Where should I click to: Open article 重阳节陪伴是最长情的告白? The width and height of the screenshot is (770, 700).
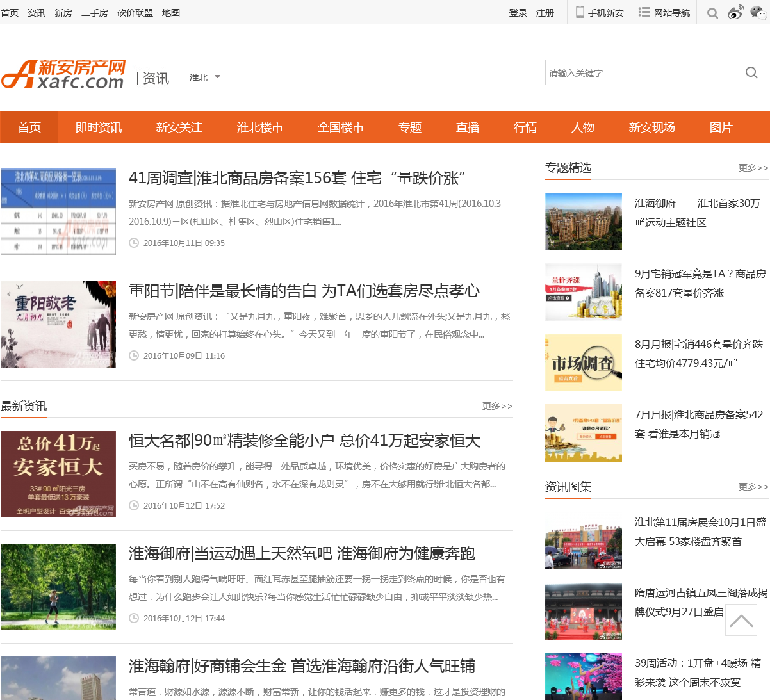(x=304, y=291)
